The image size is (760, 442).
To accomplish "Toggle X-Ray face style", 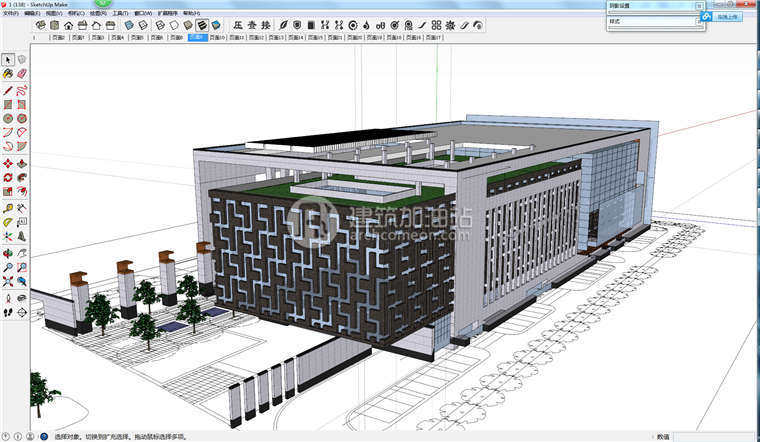I will tap(129, 25).
